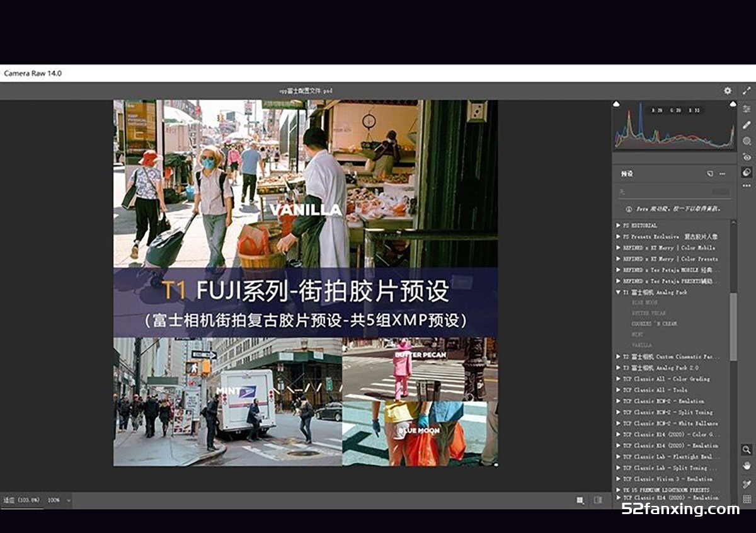Click the Presets panel title
Image resolution: width=756 pixels, height=533 pixels.
point(627,173)
